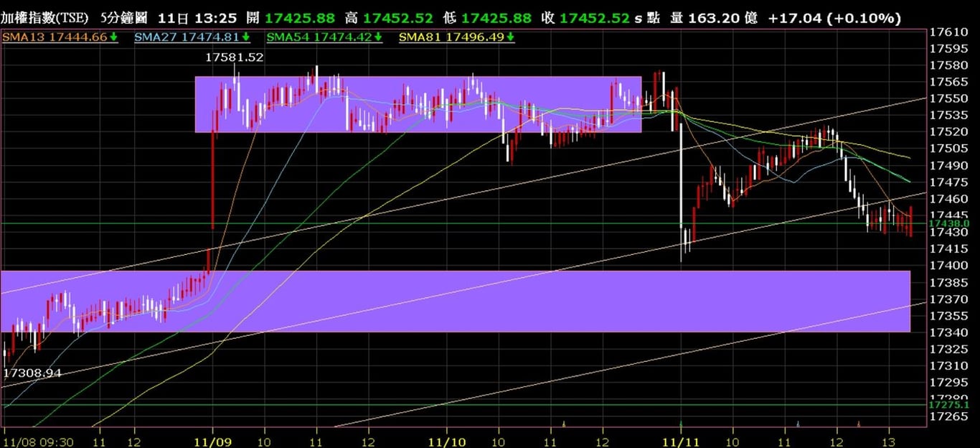Click the 17400 price axis label
Screen dimensions: 980x448
948,266
